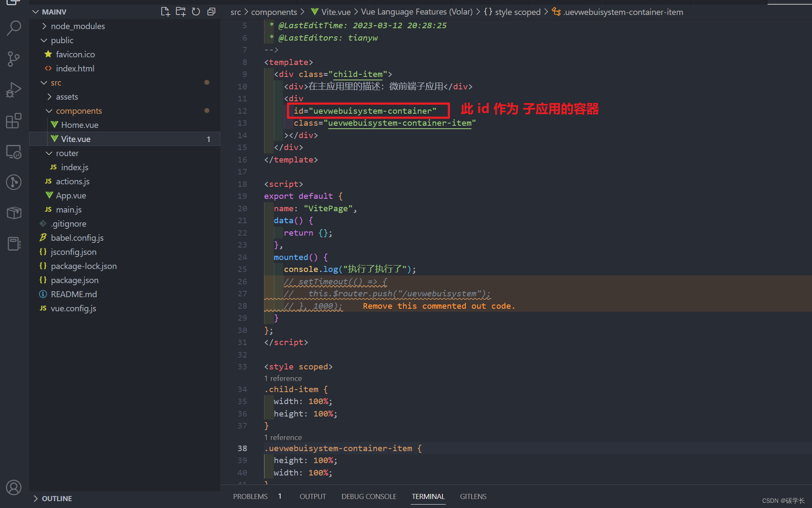Open the GitLens activity bar view
The image size is (812, 508).
click(x=14, y=182)
